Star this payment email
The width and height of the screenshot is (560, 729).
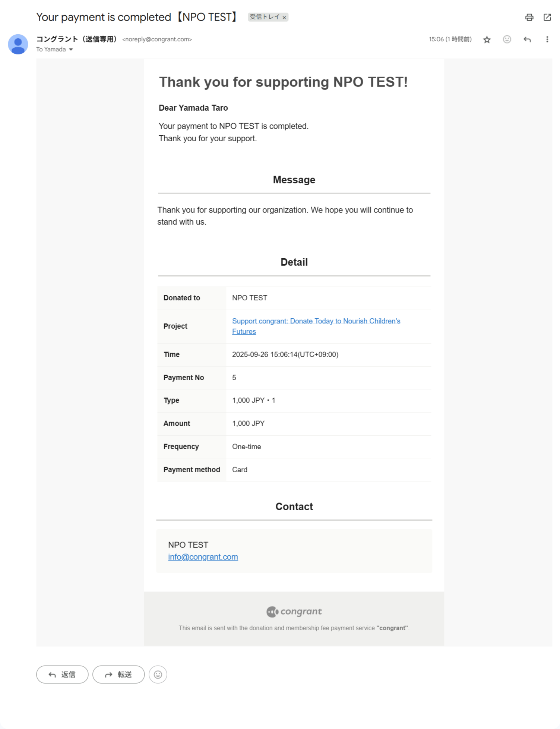tap(487, 40)
